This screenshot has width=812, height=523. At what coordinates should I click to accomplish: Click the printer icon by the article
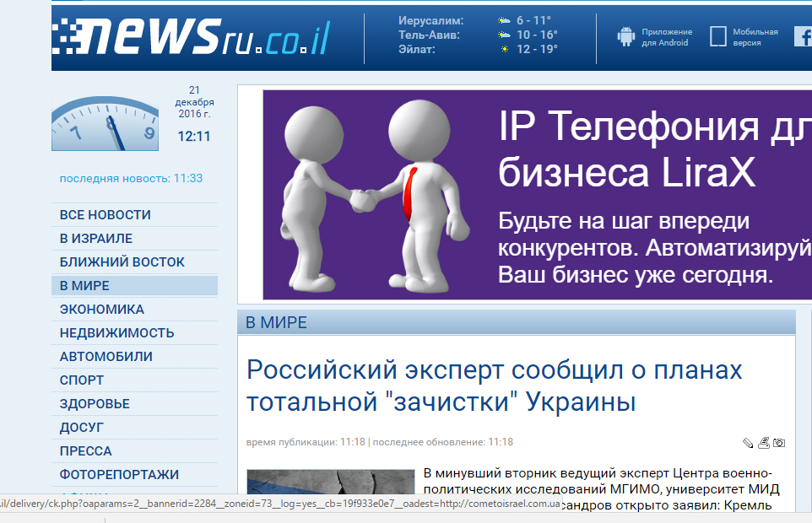point(764,443)
